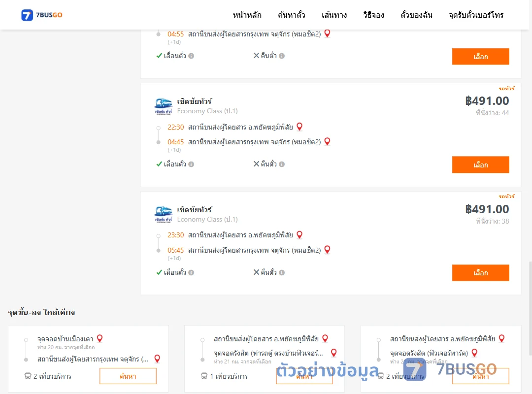Screen dimensions: 532x394
Task: Click map pin beside 04:55 arrival station
Action: [328, 33]
